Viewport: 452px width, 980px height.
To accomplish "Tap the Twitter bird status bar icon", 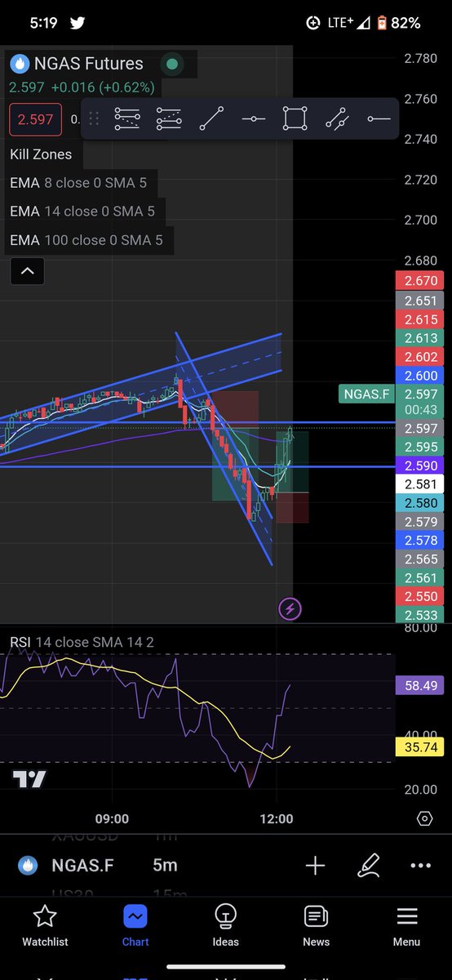I will (78, 24).
